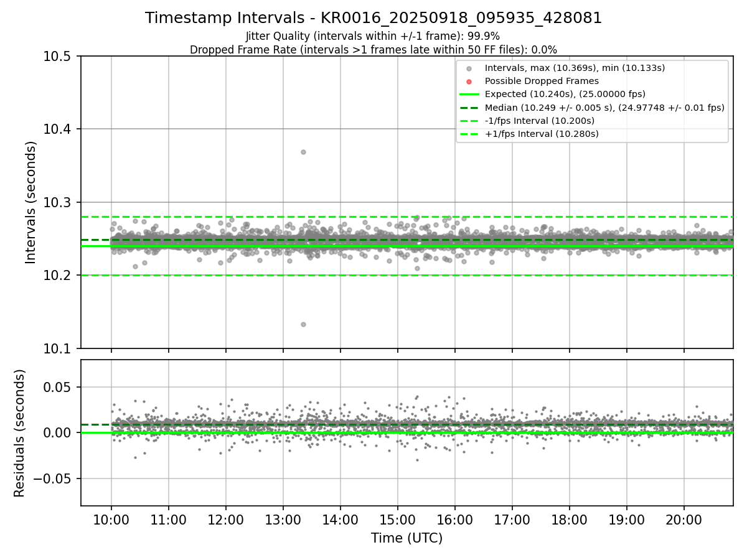Click the outlier point near 10.133 seconds
Image resolution: width=747 pixels, height=560 pixels.
pyautogui.click(x=303, y=324)
